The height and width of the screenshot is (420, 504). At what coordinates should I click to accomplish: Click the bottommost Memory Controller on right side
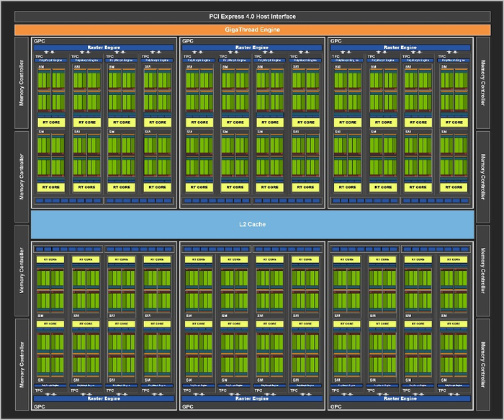pos(482,364)
